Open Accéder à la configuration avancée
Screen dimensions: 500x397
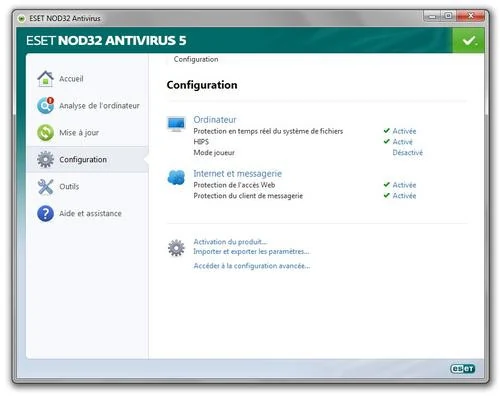[x=252, y=266]
